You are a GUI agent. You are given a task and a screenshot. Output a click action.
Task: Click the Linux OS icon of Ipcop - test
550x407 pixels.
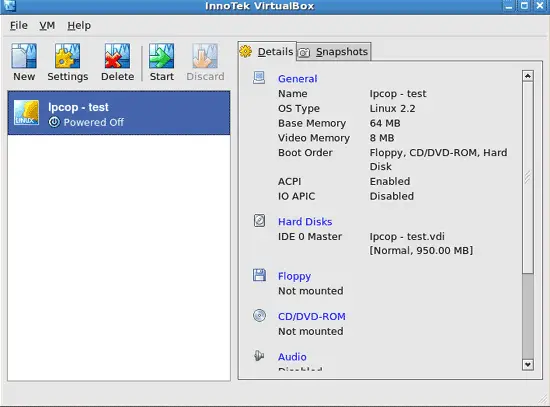[x=27, y=113]
